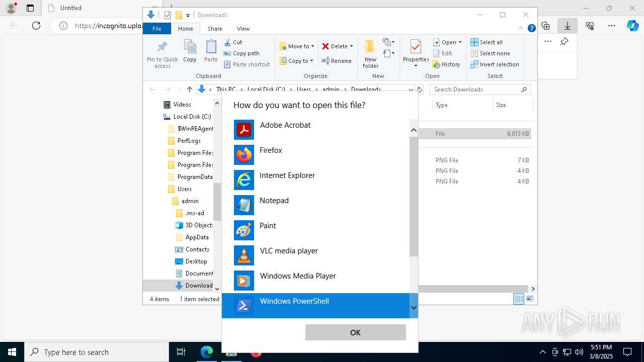Open Task View on the taskbar
The image size is (644, 362).
(x=181, y=352)
